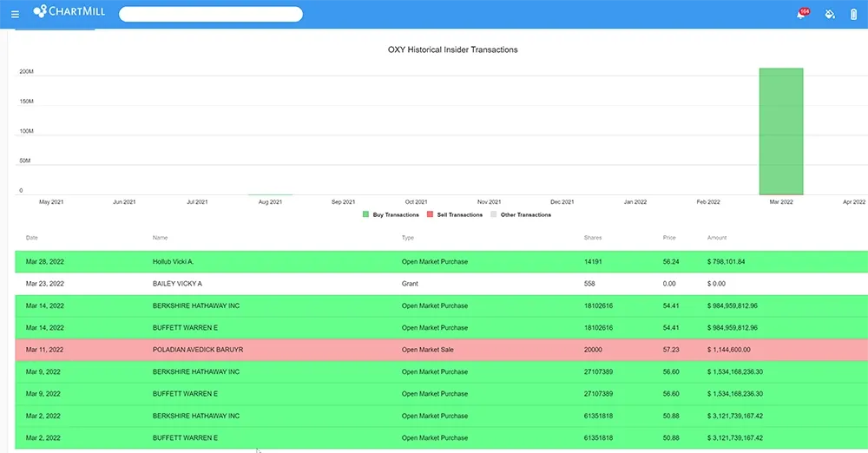The width and height of the screenshot is (868, 453).
Task: Click 18102616 shares in Buffett Mar 14 row
Action: click(x=598, y=328)
